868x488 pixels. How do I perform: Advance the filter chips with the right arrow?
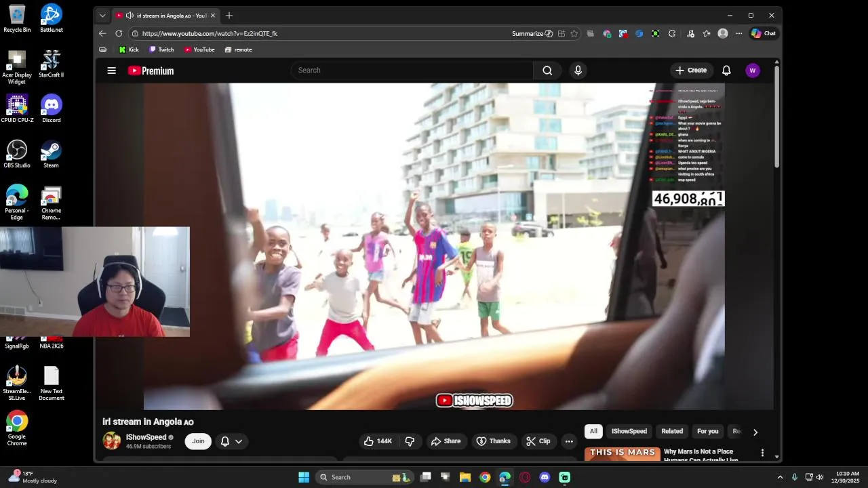point(755,432)
